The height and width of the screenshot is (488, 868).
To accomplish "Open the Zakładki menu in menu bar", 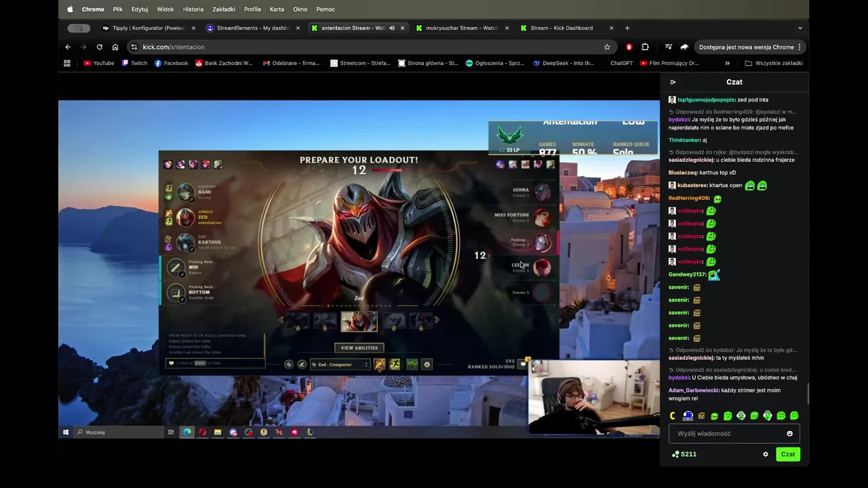I will click(224, 9).
